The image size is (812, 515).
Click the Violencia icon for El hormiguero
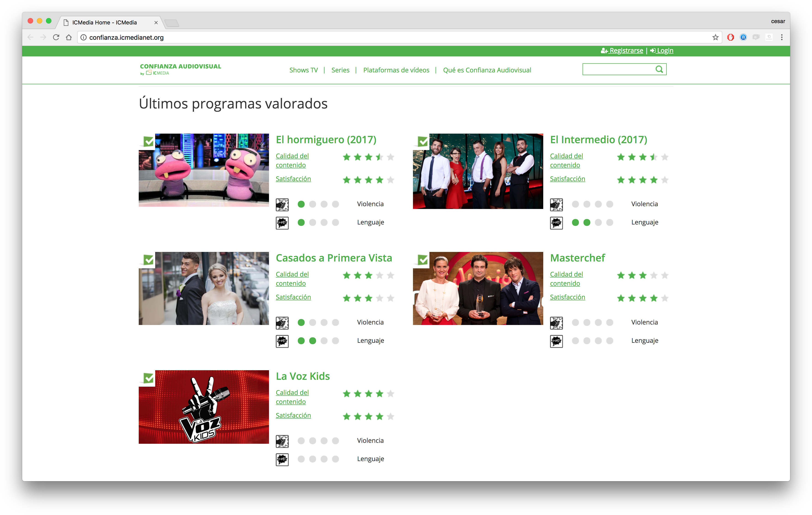point(282,205)
